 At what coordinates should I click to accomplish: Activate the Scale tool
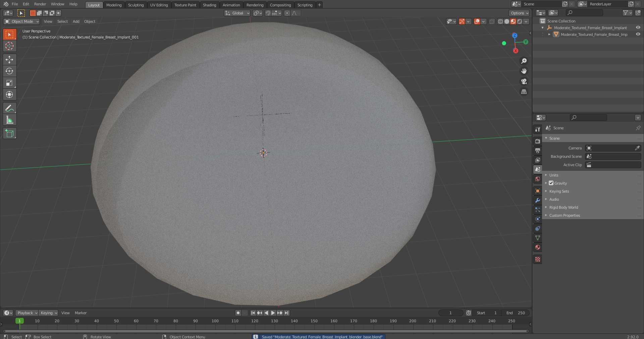(x=9, y=83)
